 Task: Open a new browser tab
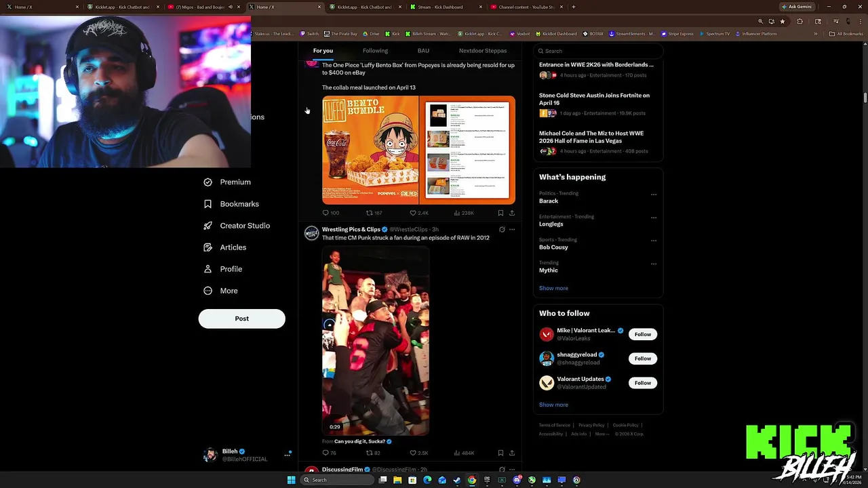[x=574, y=7]
